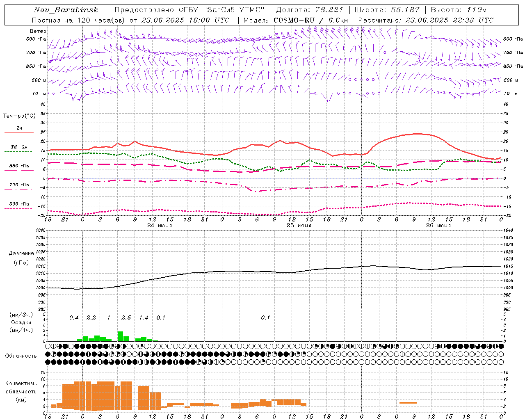
Task: Select the 'Конвективн.' convective cloud label
Action: (21, 383)
